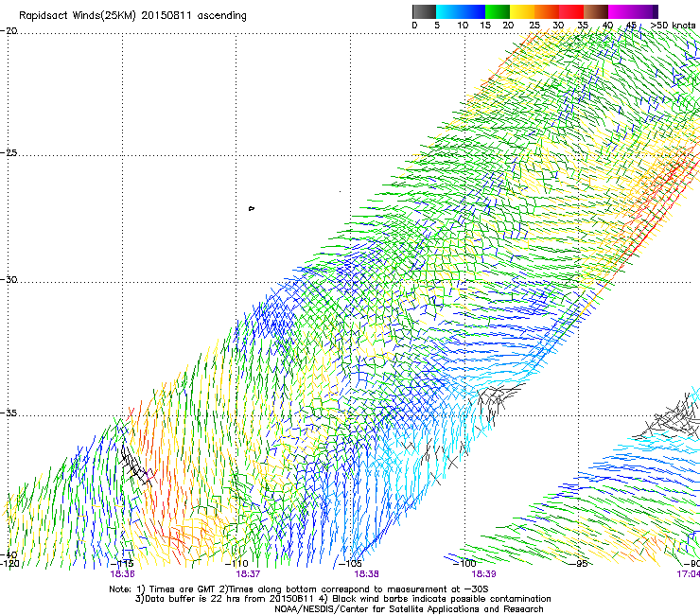Image resolution: width=700 pixels, height=615 pixels.
Task: Click the cyan 5–10 knots color segment
Action: (448, 11)
